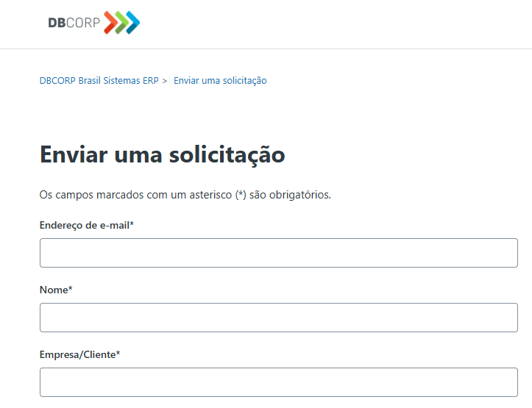Click the asterisk after the Nome label
The image size is (532, 408).
(x=71, y=289)
